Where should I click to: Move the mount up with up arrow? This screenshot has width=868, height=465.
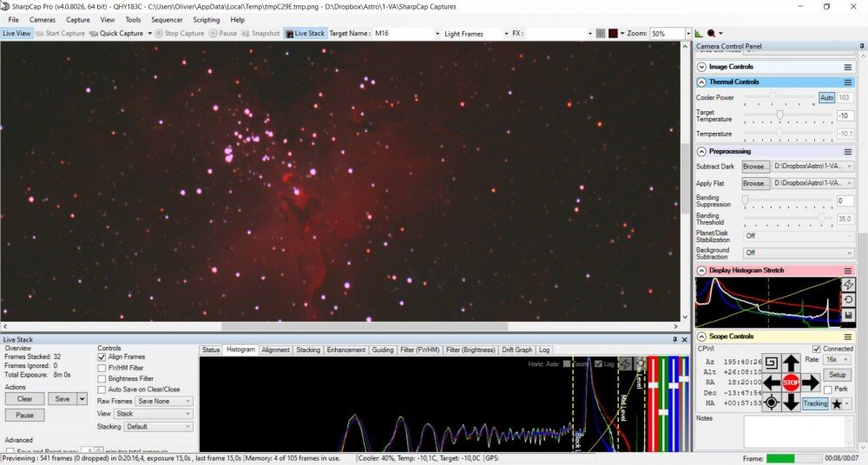coord(791,363)
